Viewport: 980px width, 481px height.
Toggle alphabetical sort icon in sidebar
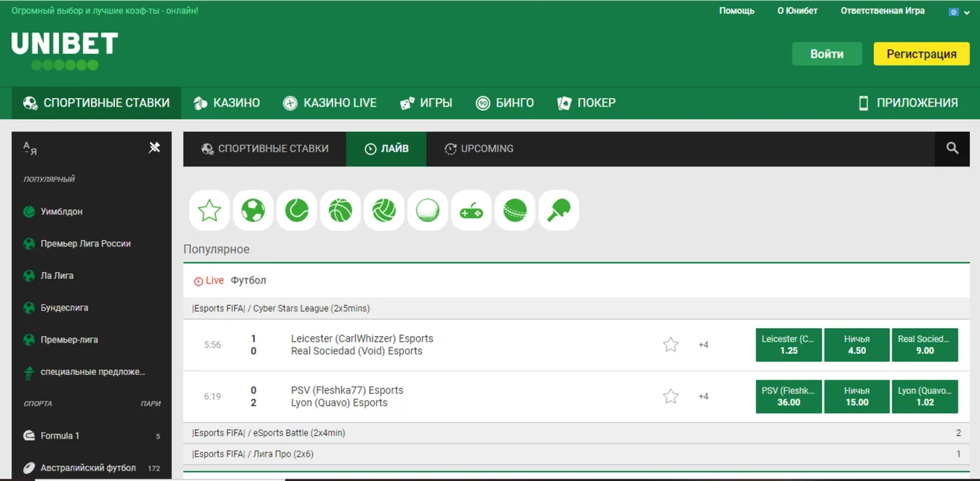pos(30,148)
